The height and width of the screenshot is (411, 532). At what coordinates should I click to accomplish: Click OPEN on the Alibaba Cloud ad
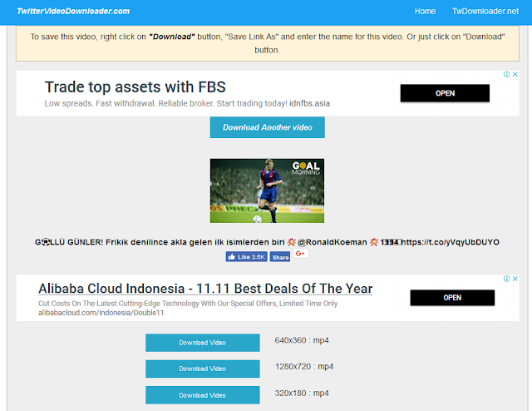tap(452, 298)
